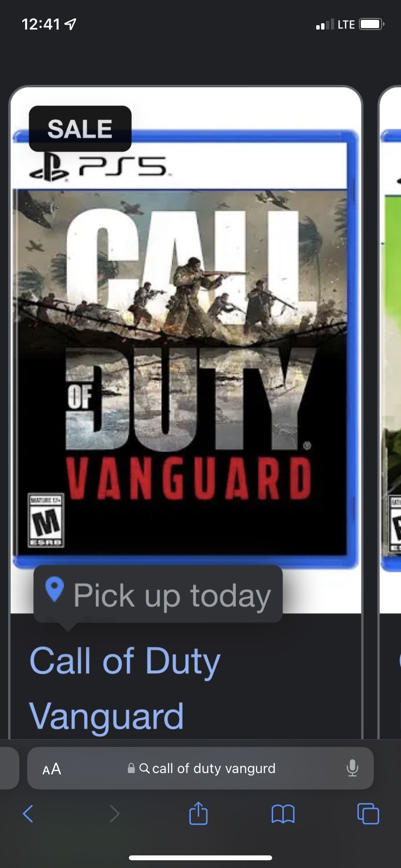Tap the ESRB Mature rating badge
Screen dimensions: 401x868
click(46, 521)
